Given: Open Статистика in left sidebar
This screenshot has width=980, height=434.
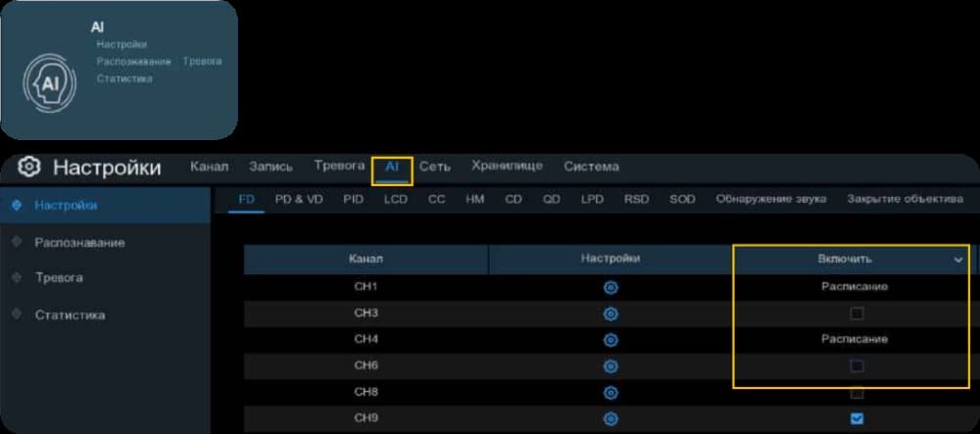Looking at the screenshot, I should point(70,314).
